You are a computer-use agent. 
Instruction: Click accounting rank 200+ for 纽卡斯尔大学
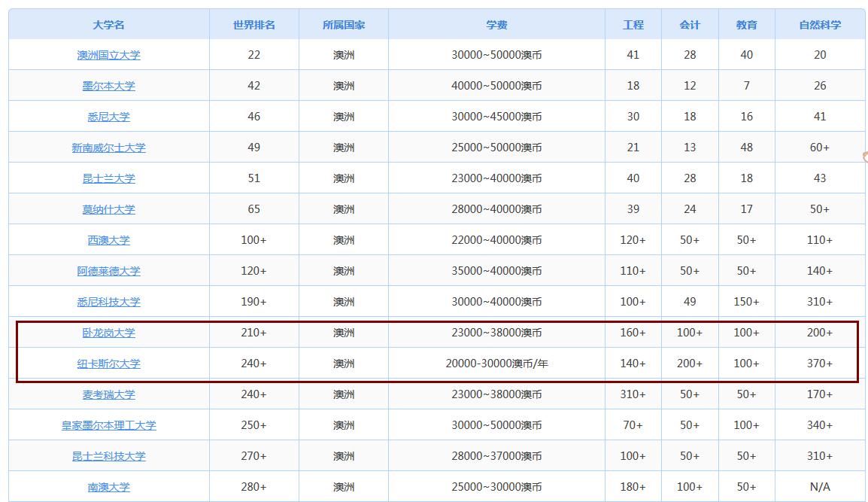coord(690,364)
